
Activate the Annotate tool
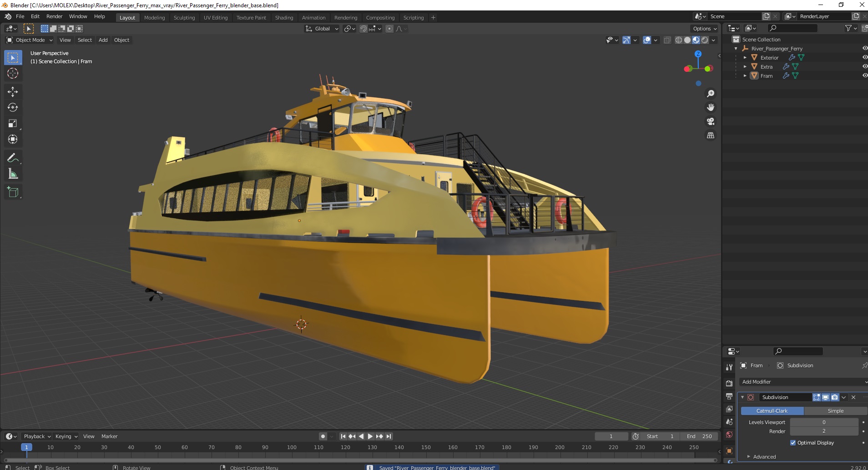coord(13,158)
